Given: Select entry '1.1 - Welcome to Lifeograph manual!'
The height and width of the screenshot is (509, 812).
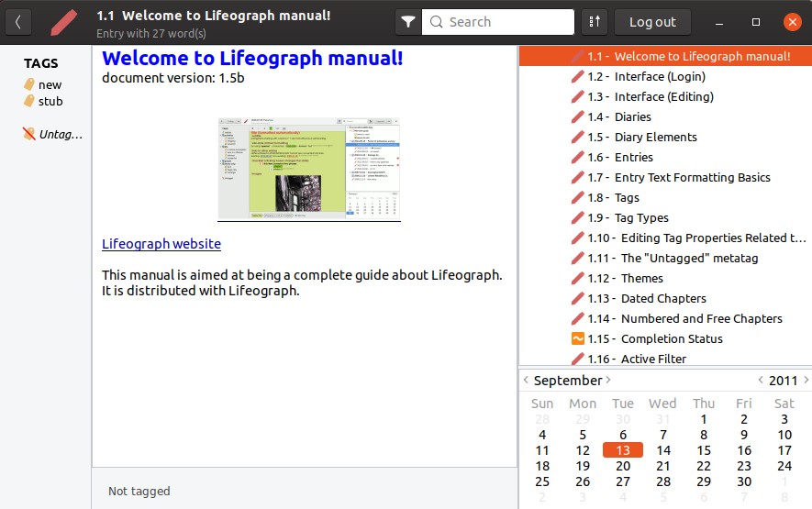Looking at the screenshot, I should [x=665, y=56].
